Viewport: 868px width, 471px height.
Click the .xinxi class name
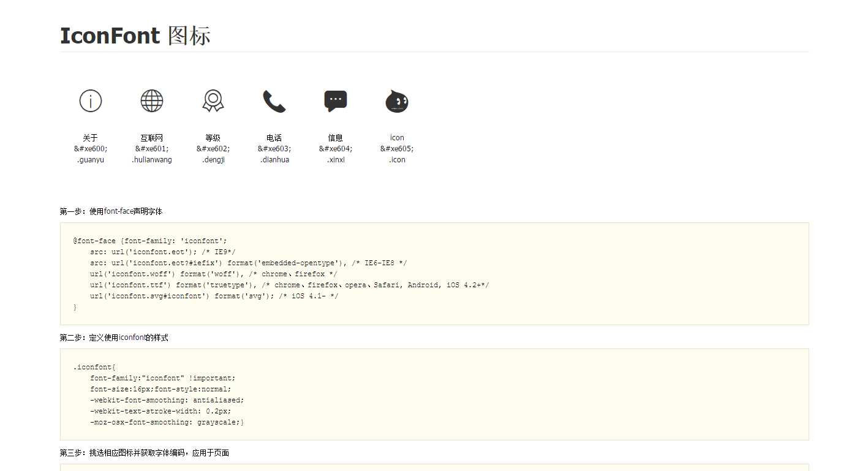tap(336, 160)
